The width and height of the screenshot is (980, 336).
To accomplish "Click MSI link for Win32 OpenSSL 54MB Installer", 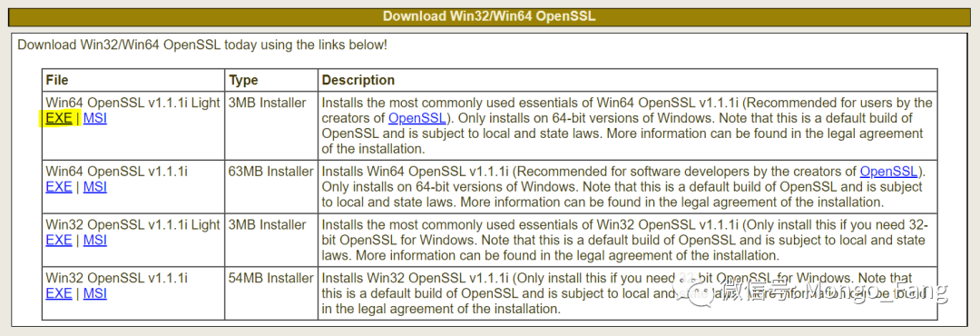I will click(95, 293).
